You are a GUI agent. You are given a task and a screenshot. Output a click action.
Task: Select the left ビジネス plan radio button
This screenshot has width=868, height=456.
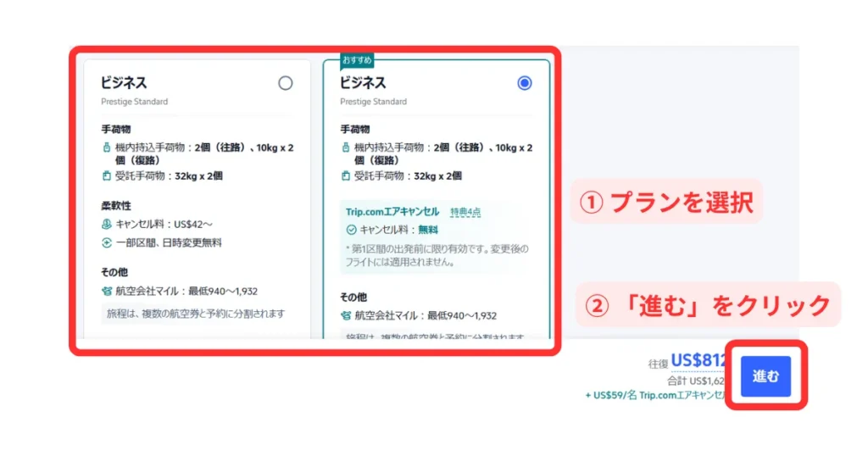pos(286,83)
